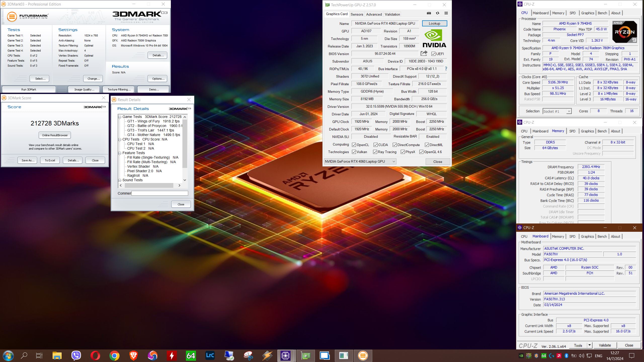Image resolution: width=644 pixels, height=362 pixels.
Task: Toggle the DirectML checkbox
Action: click(427, 145)
